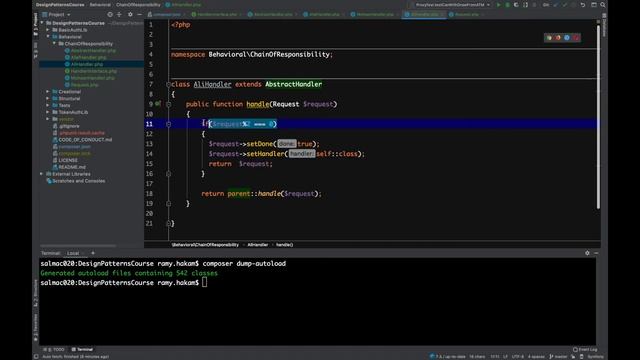This screenshot has height=360, width=640.
Task: Click the master Git branch in status bar
Action: click(558, 356)
